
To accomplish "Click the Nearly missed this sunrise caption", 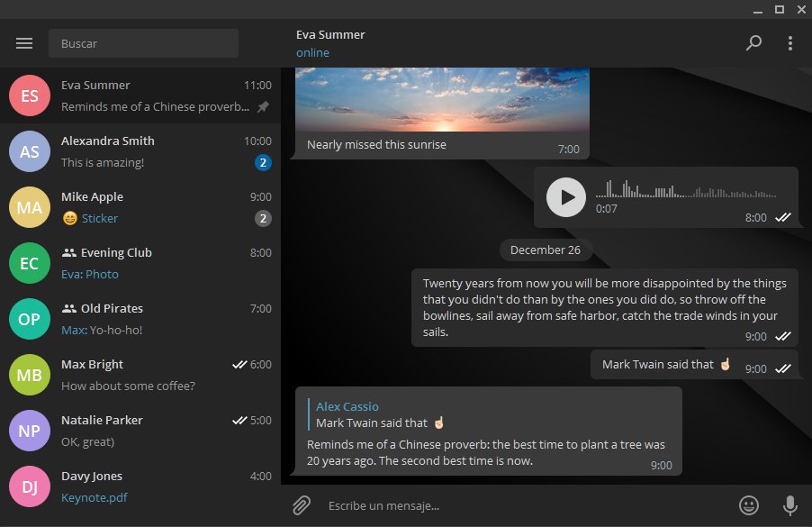I will pyautogui.click(x=376, y=144).
